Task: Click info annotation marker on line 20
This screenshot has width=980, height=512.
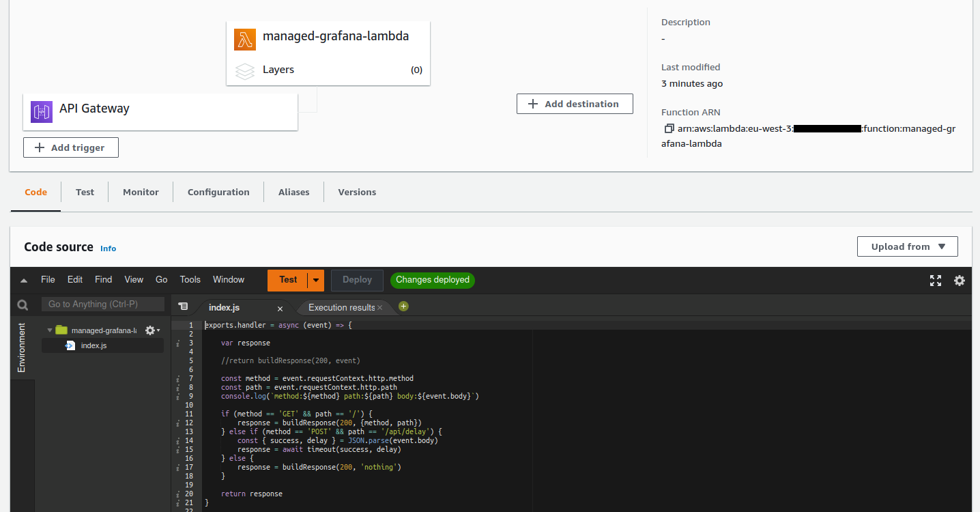Action: [x=177, y=494]
